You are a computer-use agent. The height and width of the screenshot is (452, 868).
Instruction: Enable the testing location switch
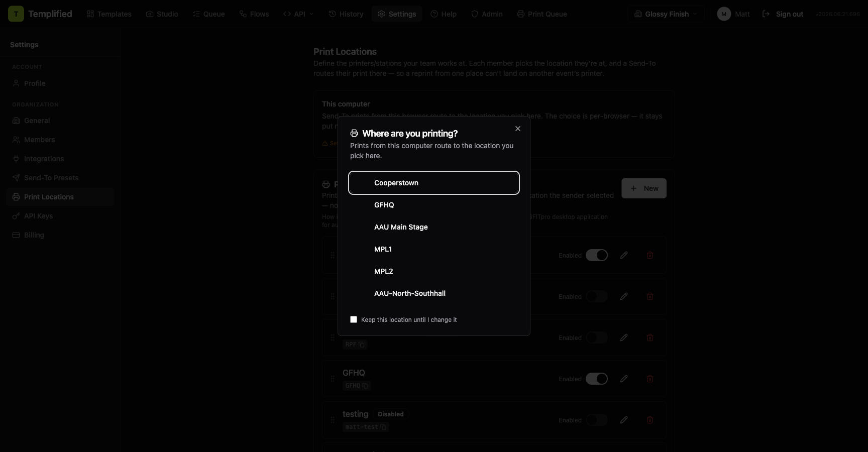tap(597, 420)
